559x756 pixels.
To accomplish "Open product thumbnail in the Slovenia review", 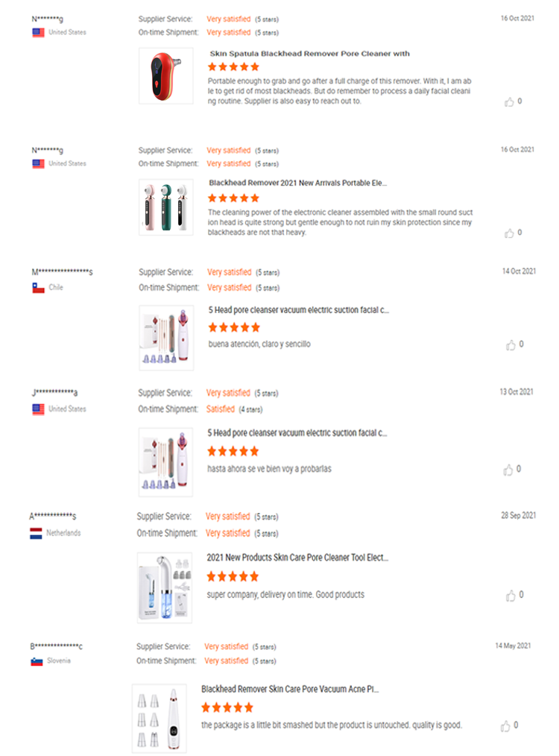I will (x=160, y=719).
